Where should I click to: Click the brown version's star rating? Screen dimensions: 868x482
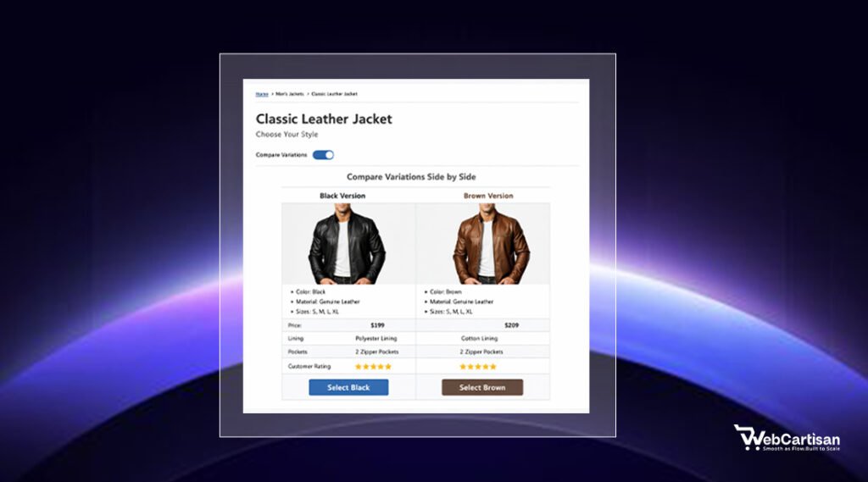coord(478,366)
